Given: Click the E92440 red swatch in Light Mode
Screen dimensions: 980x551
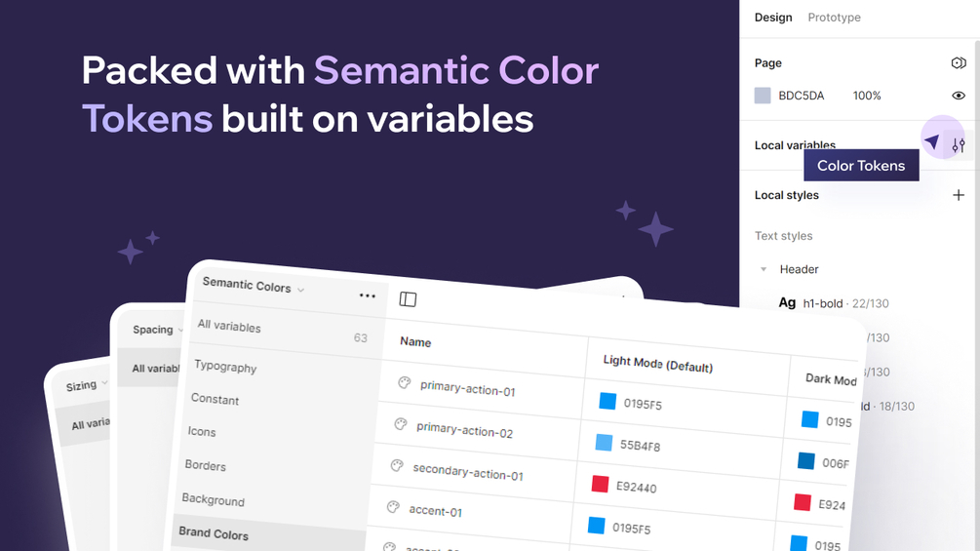Looking at the screenshot, I should (600, 484).
